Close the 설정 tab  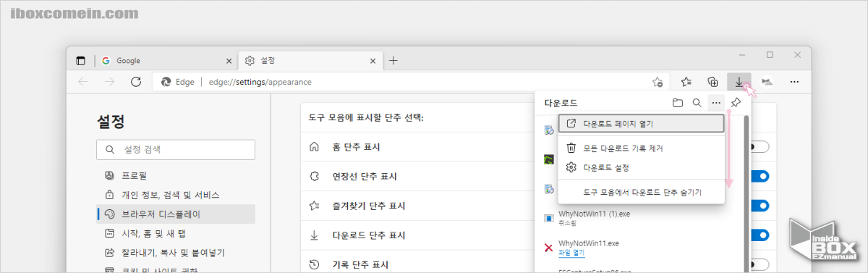[373, 61]
